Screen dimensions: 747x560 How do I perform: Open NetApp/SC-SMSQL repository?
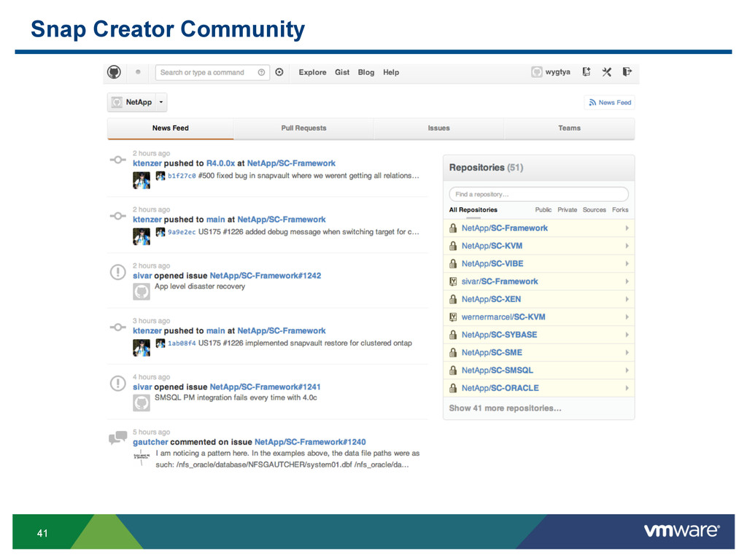click(x=539, y=370)
